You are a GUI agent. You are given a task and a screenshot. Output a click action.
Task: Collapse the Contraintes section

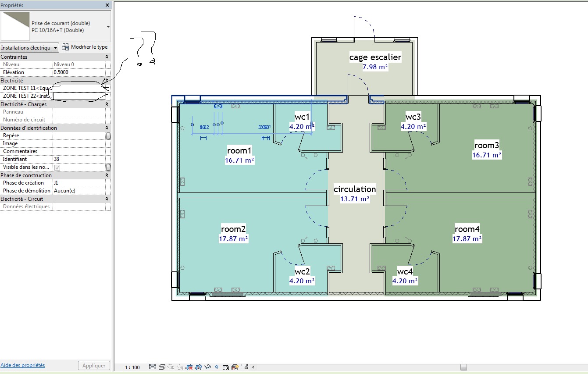tap(107, 57)
